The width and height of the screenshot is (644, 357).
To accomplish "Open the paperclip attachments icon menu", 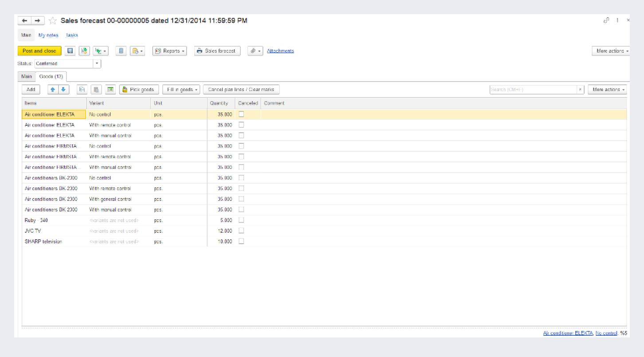I will [255, 51].
